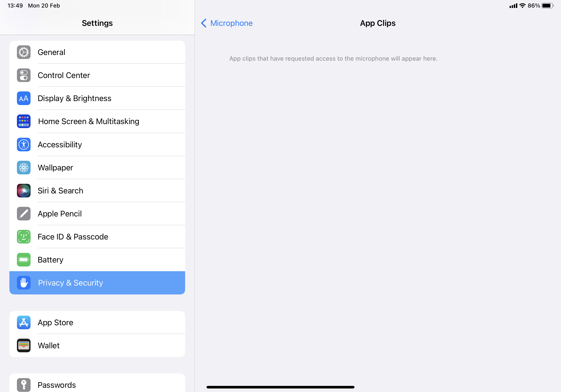The height and width of the screenshot is (392, 561).
Task: Tap the Control Center toggles icon
Action: tap(24, 75)
